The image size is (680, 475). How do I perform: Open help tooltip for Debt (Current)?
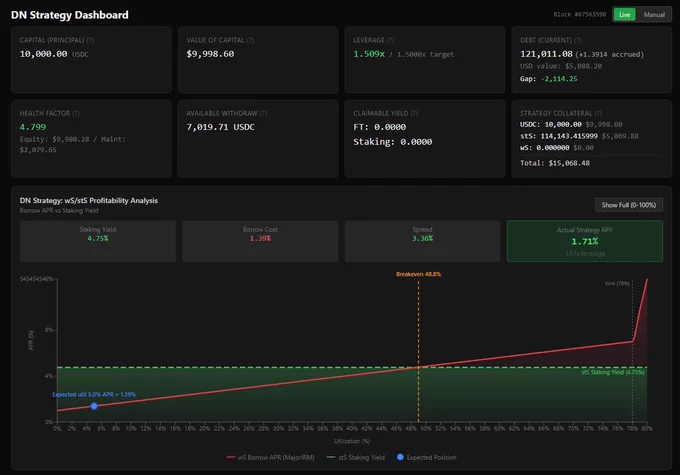click(x=578, y=40)
